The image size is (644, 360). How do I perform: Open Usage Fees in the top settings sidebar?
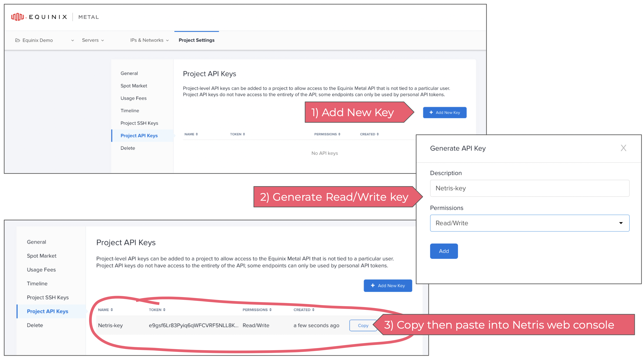pyautogui.click(x=134, y=98)
